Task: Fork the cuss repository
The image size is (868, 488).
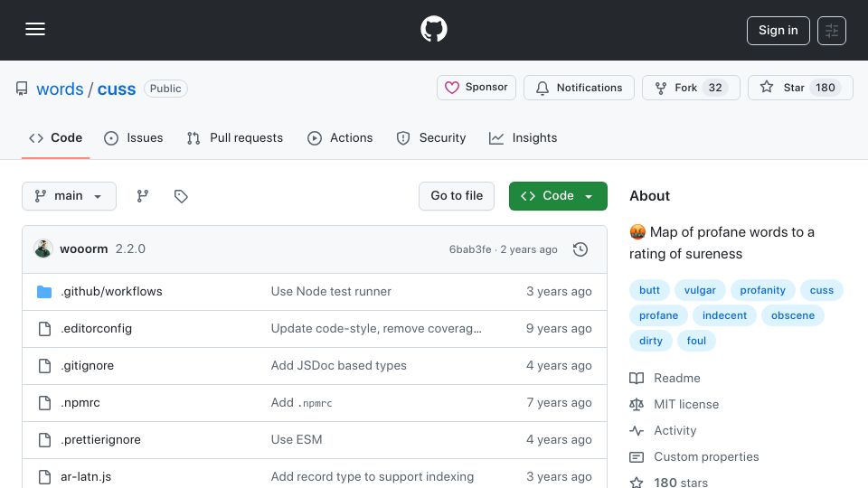Action: click(690, 88)
